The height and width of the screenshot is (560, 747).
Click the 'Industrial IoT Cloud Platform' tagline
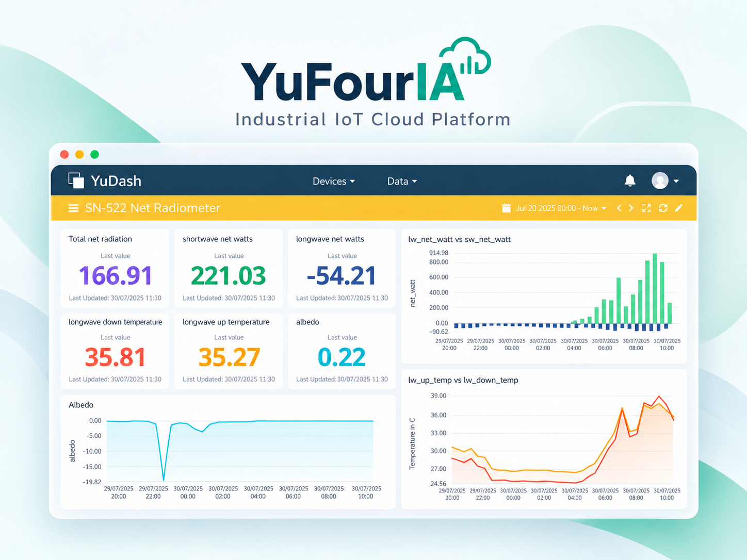[373, 120]
